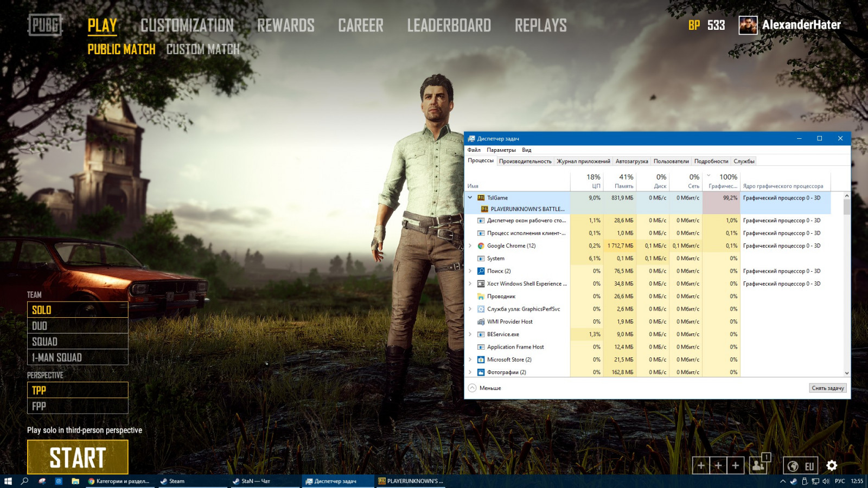Open the friends list icon with badge 1
Viewport: 868px width, 488px height.
coord(759,465)
